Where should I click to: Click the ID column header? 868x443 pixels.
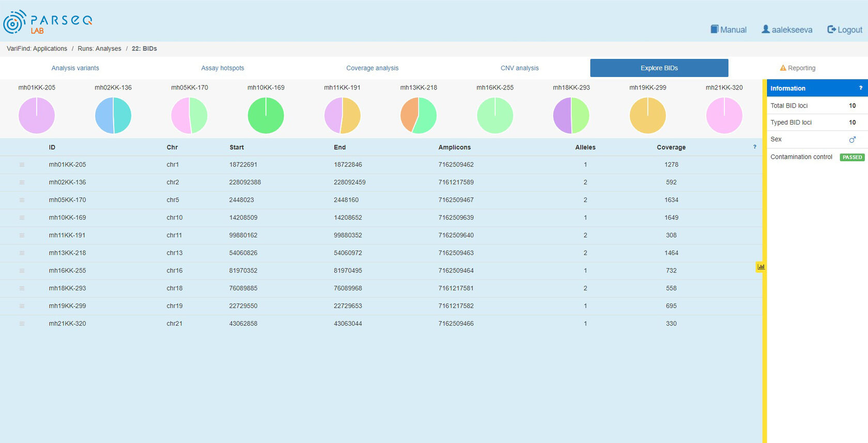click(52, 147)
